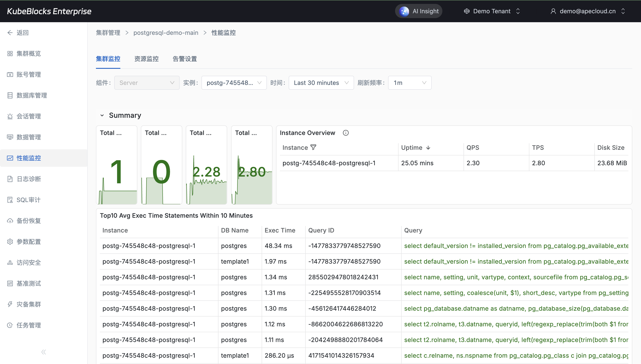This screenshot has height=364, width=641.
Task: Sort by Uptime column arrow
Action: [428, 148]
